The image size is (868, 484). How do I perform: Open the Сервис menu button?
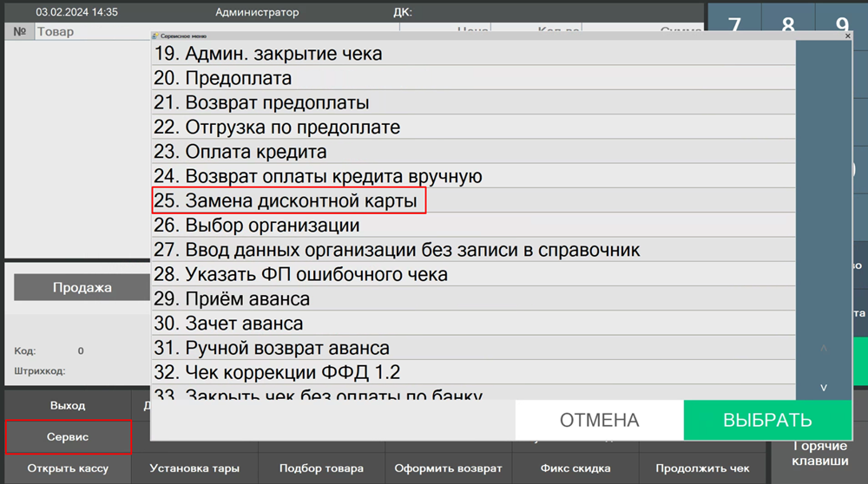pyautogui.click(x=68, y=437)
